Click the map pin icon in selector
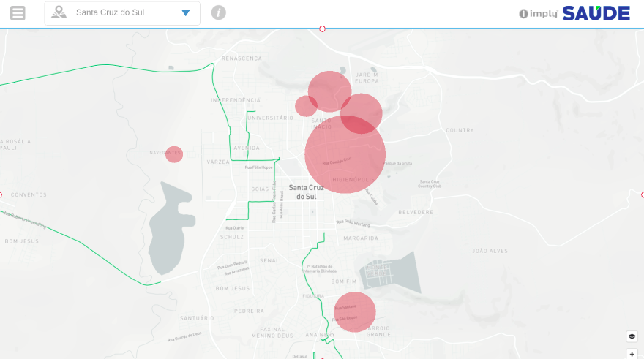644x359 pixels. [x=59, y=12]
